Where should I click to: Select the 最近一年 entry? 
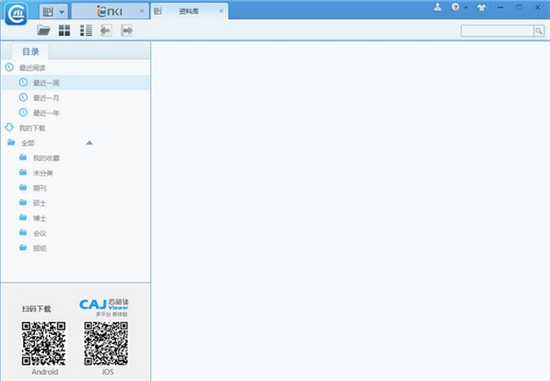[76, 113]
